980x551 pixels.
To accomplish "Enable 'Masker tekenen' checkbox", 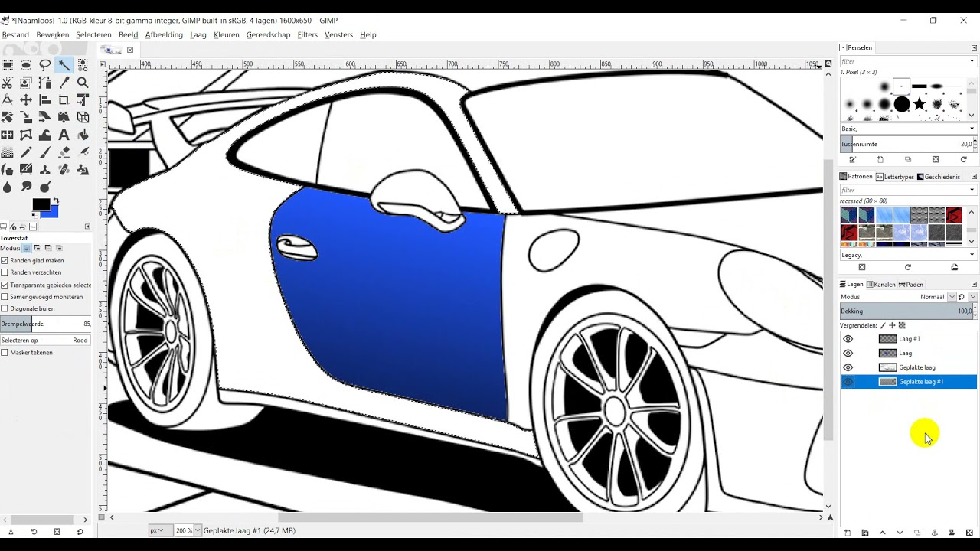I will 5,352.
